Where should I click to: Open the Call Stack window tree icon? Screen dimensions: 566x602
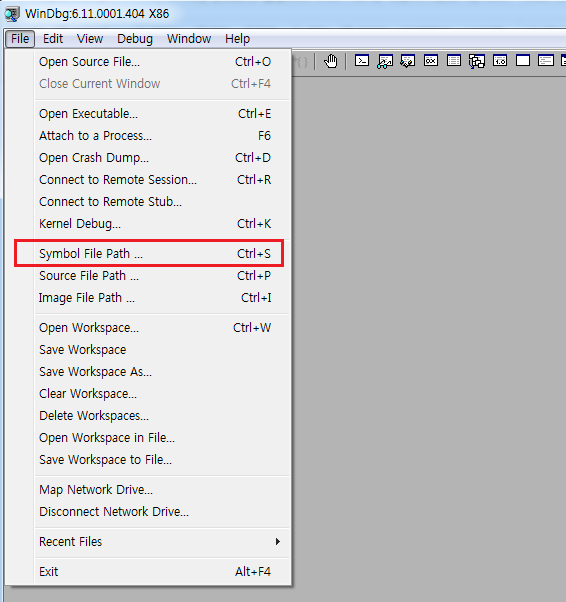(477, 61)
